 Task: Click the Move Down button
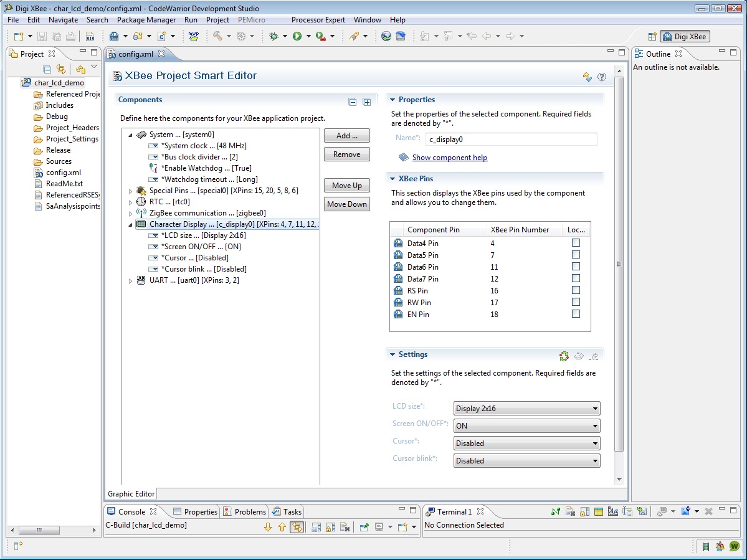[347, 204]
